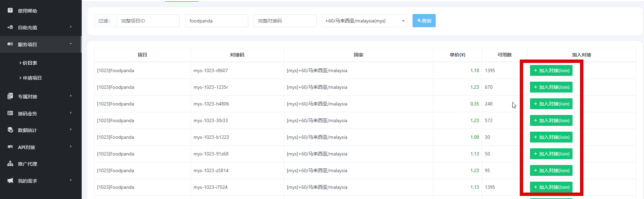Click the 自助充值 recharge icon

[10, 27]
